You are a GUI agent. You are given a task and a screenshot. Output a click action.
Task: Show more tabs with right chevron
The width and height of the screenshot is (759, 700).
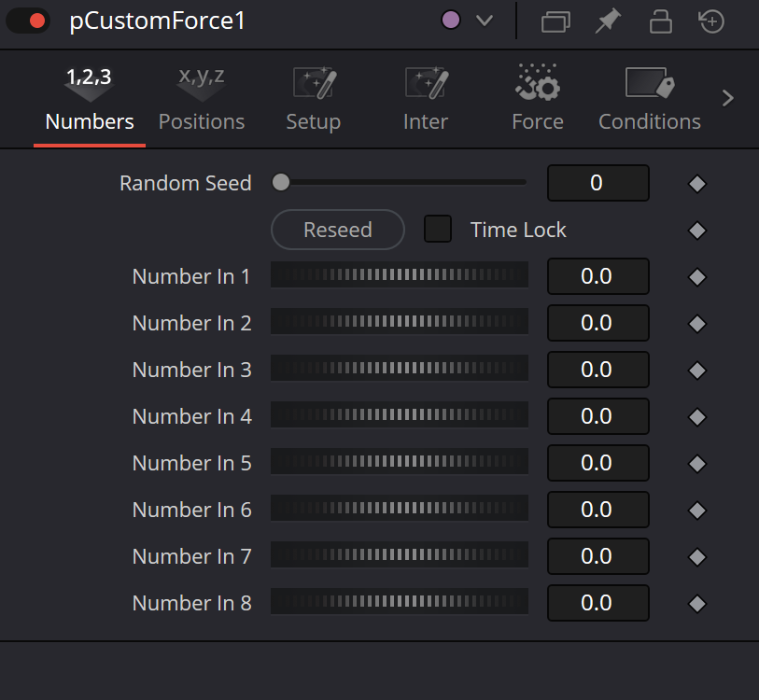point(728,98)
